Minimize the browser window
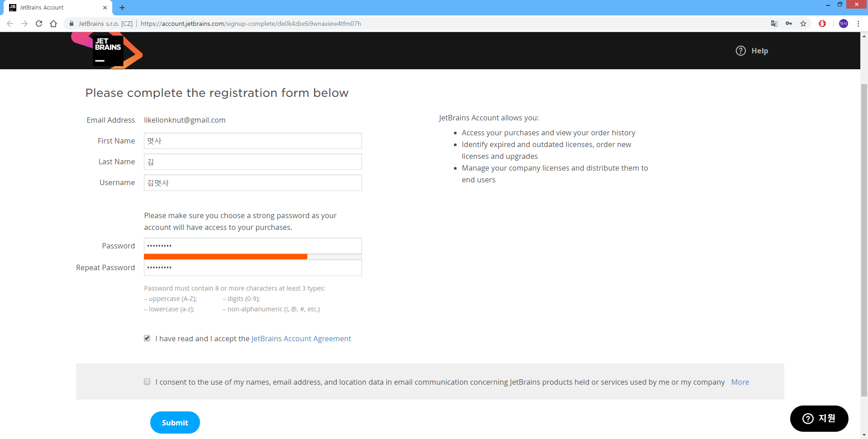The image size is (868, 439). click(828, 5)
